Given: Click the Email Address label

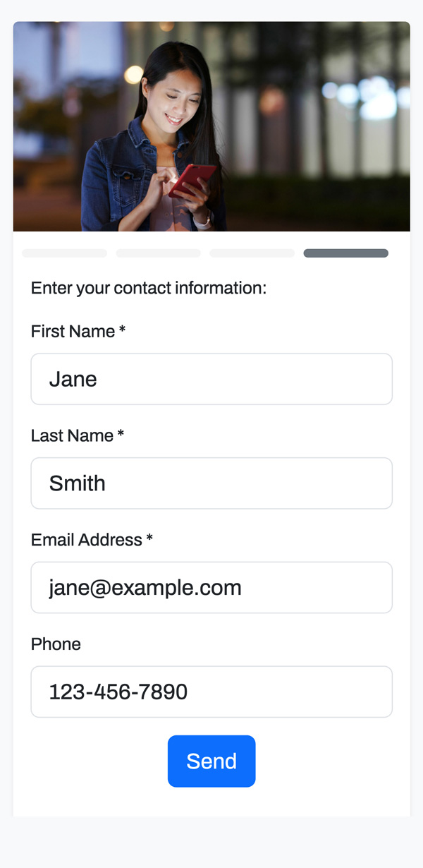Looking at the screenshot, I should (x=87, y=541).
